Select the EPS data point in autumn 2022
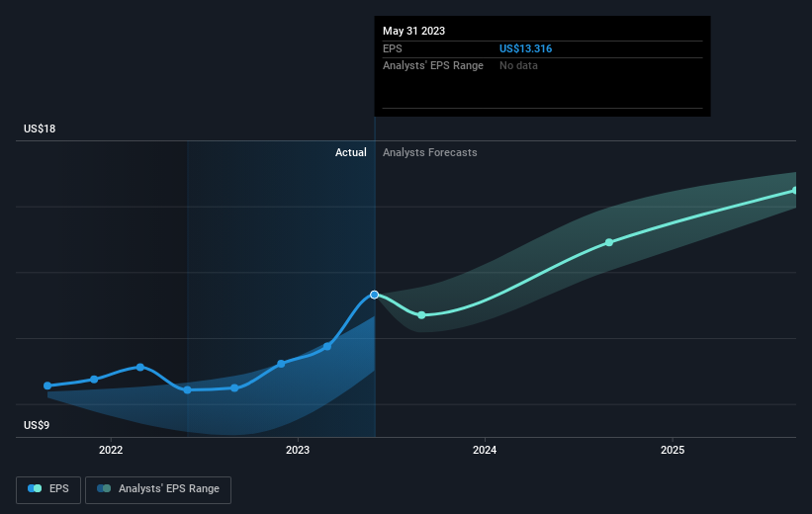 point(234,387)
